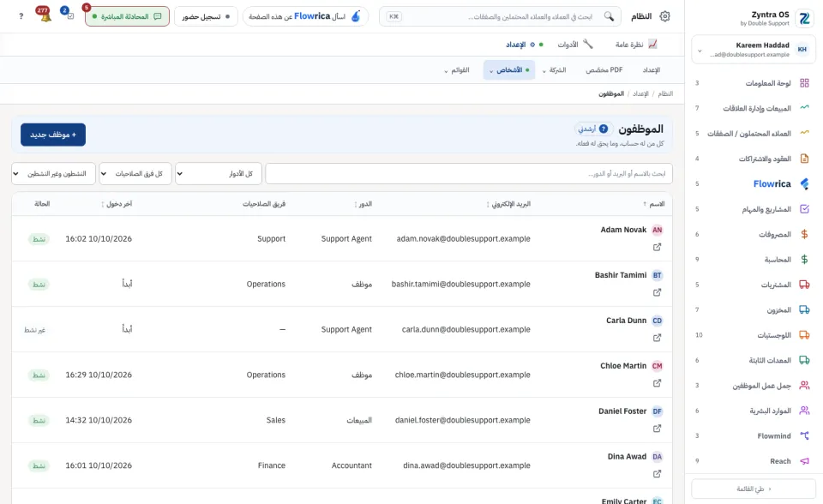
Task: Open Chloe Martin's external link icon
Action: [658, 383]
